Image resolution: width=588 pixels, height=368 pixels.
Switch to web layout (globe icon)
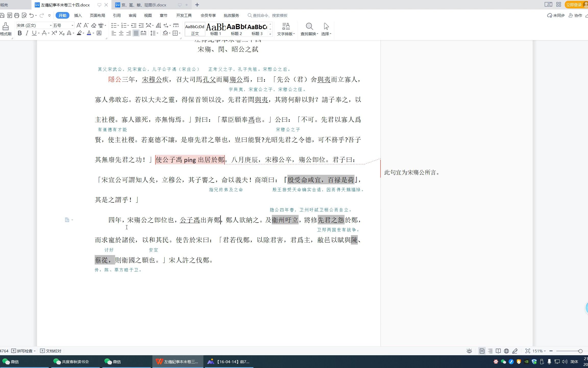506,351
